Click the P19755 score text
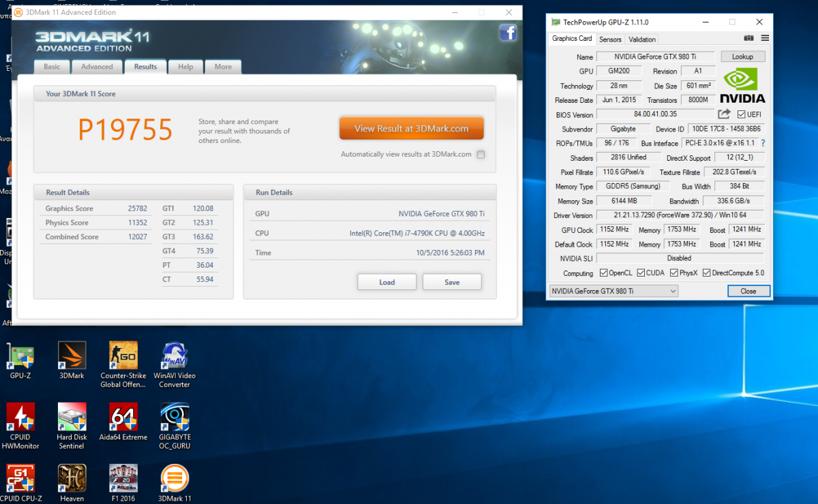818x504 pixels. point(125,129)
